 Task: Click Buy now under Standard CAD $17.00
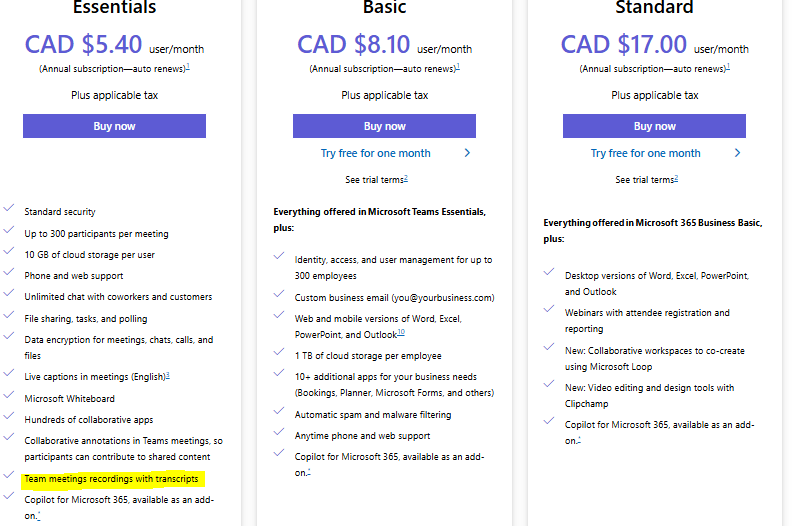click(654, 126)
